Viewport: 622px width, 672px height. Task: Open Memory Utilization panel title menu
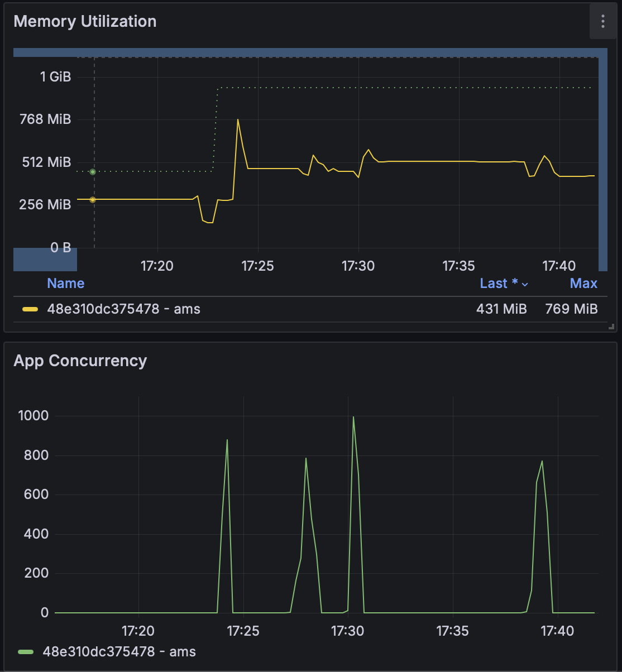point(85,22)
